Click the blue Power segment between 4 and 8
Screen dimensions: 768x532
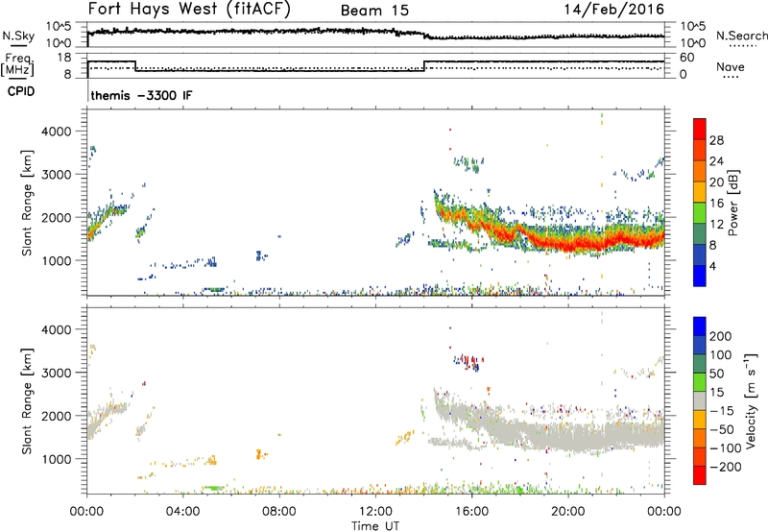tap(700, 254)
